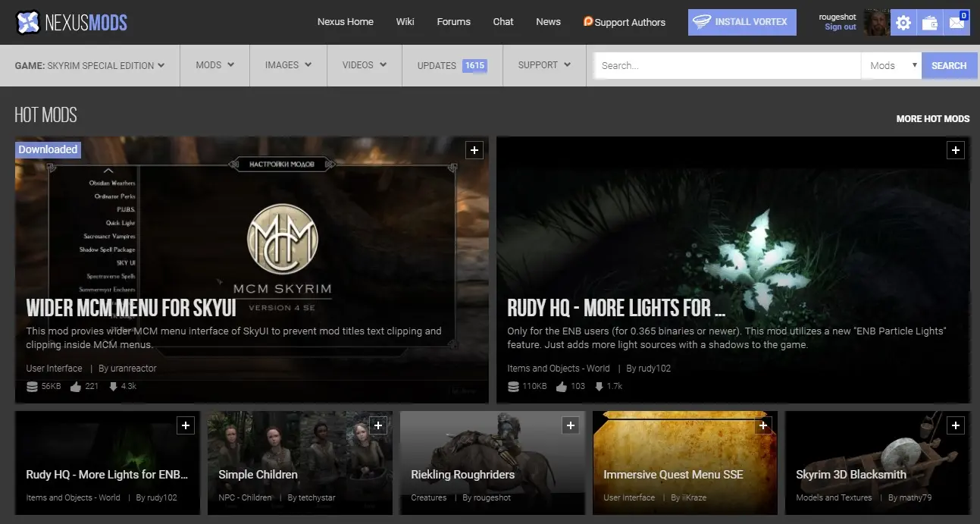Viewport: 980px width, 524px height.
Task: Open Skyrim 3D Blacksmith title
Action: (851, 475)
